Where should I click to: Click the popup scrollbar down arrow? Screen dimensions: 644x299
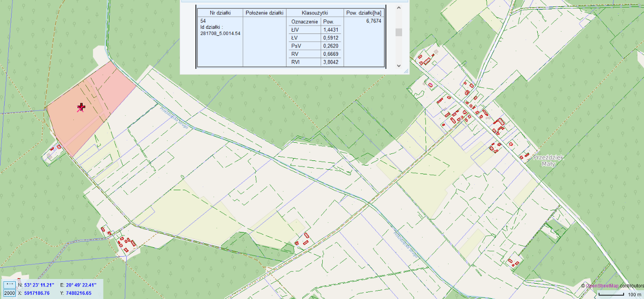(x=398, y=66)
